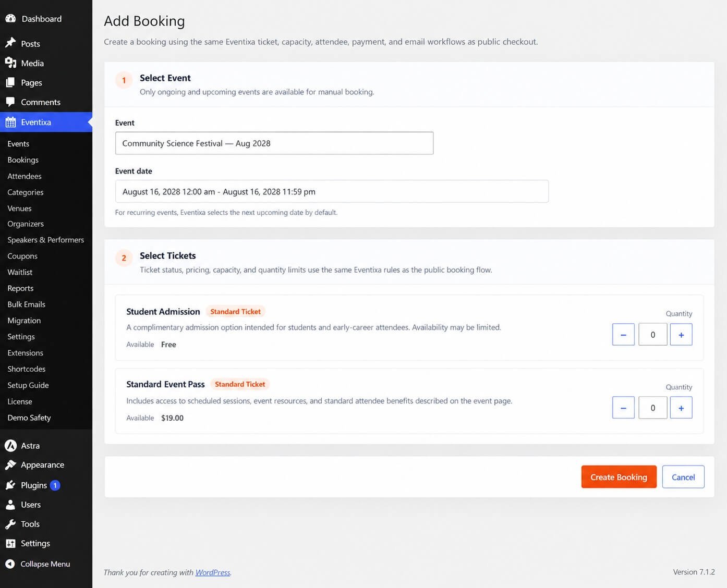This screenshot has height=588, width=727.
Task: Open the Event selection dropdown
Action: (x=274, y=143)
